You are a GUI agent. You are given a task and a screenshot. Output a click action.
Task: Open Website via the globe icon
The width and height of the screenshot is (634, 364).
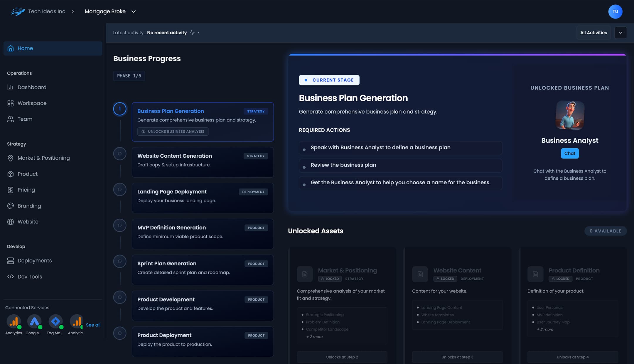[x=11, y=222]
